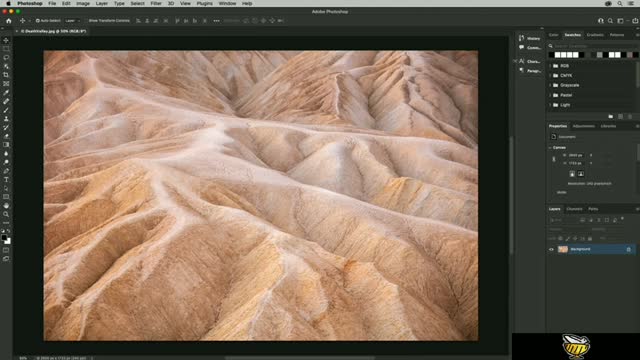Open the layer filter Kind dropdown
This screenshot has width=640, height=360.
[x=563, y=220]
